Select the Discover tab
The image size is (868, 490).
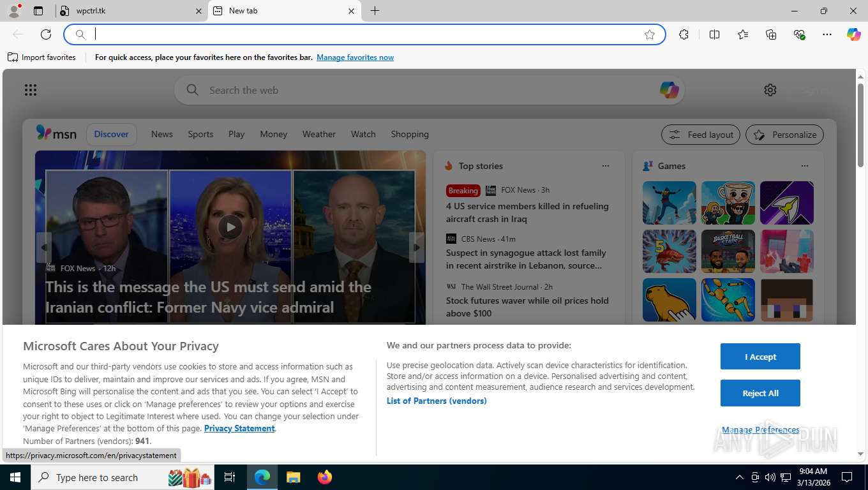(112, 134)
